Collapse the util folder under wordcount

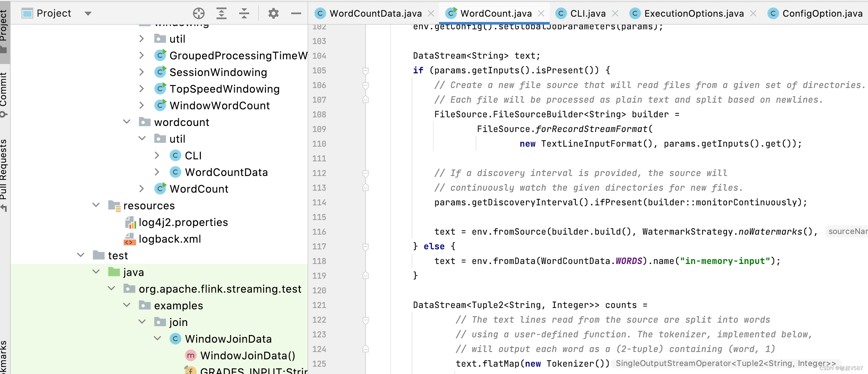(142, 139)
